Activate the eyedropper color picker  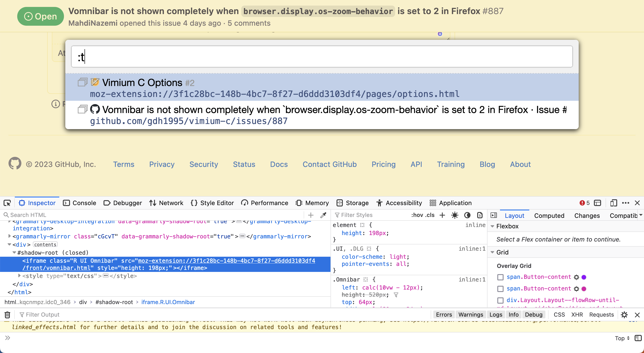click(324, 215)
